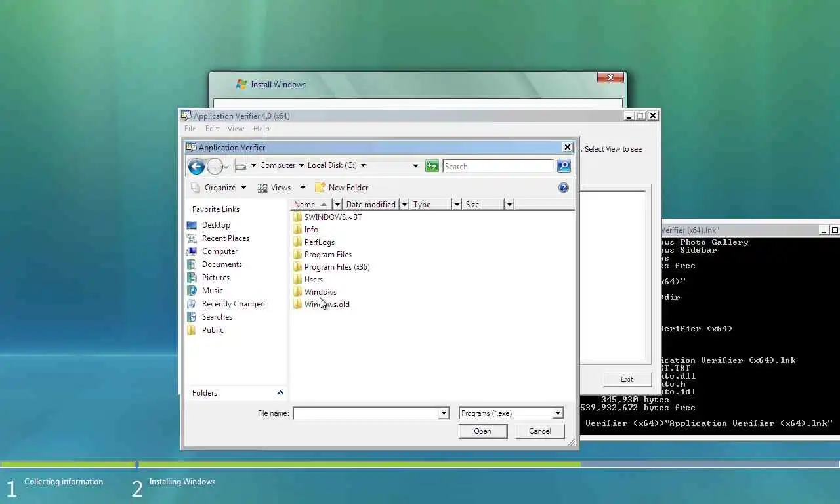The image size is (840, 504).
Task: Open the Views dropdown arrow
Action: point(303,188)
